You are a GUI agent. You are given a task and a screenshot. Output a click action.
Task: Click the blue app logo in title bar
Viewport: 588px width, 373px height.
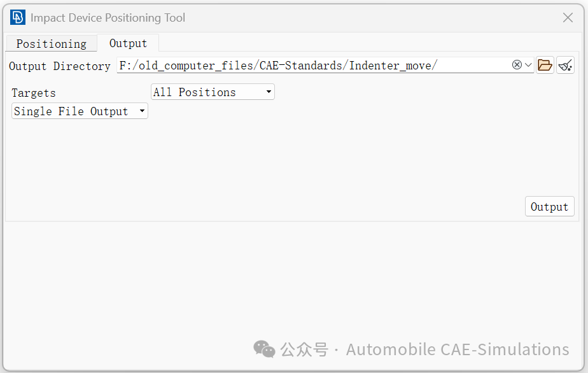coord(18,17)
